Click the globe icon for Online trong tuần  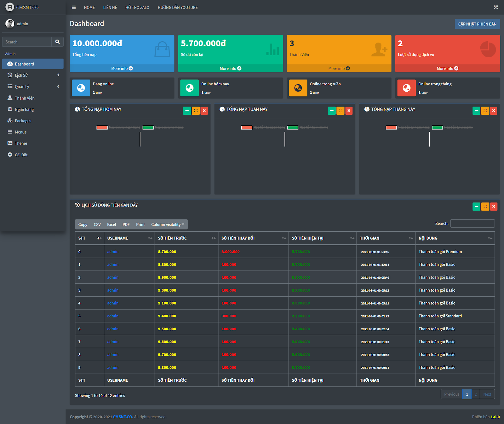[x=298, y=88]
